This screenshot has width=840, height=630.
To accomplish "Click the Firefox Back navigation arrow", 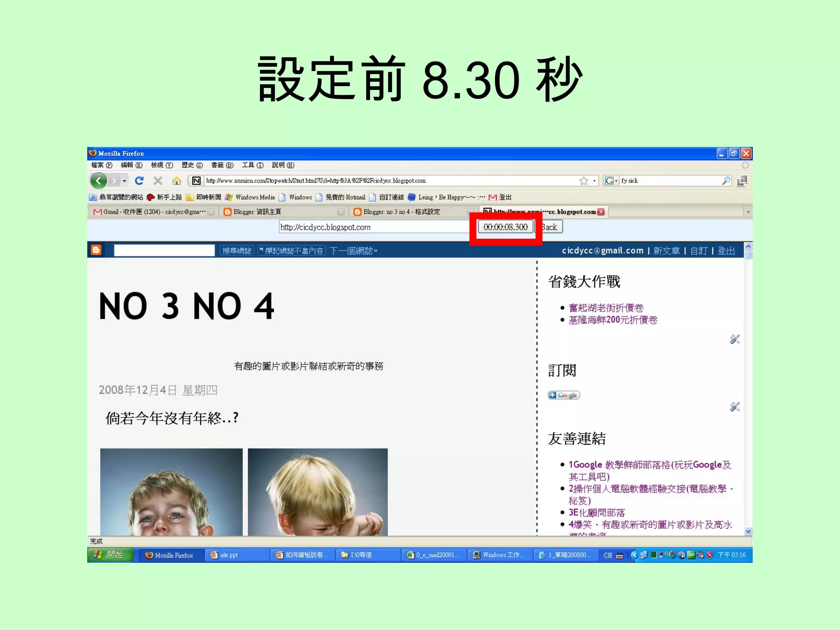I will [98, 180].
